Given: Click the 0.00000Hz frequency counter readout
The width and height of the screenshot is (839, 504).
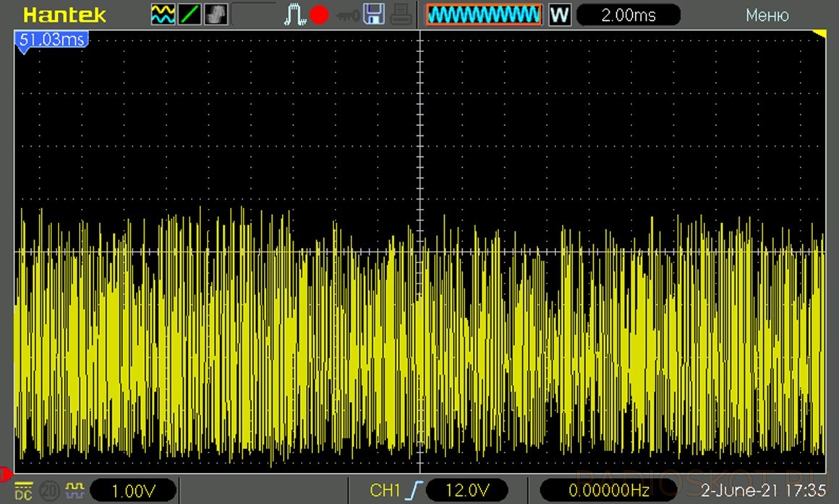Looking at the screenshot, I should (608, 491).
